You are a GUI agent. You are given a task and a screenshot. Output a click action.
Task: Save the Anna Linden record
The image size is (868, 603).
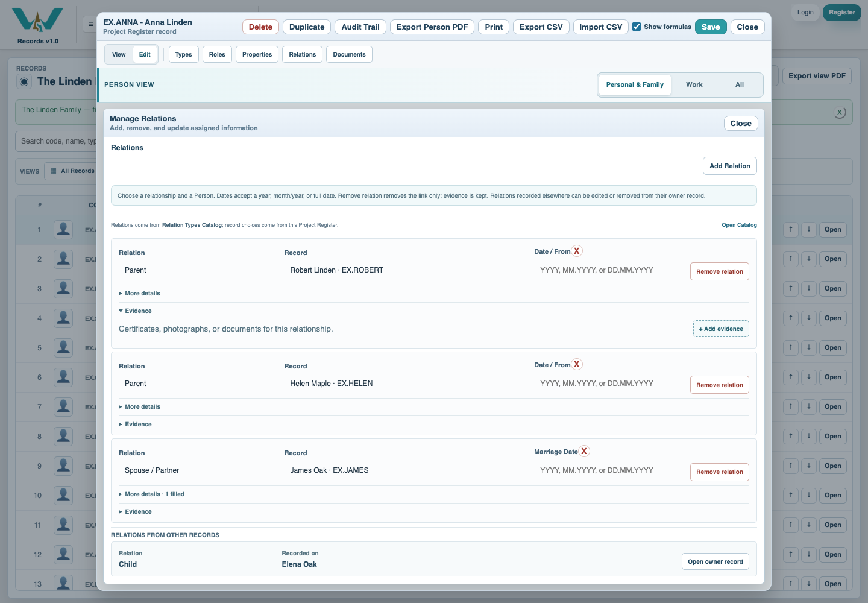[711, 27]
